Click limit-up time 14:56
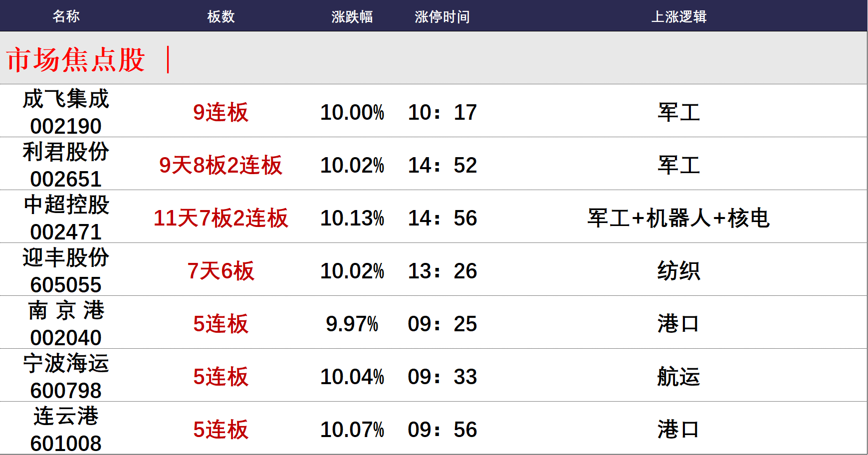Screen dimensions: 868x455 (x=442, y=218)
